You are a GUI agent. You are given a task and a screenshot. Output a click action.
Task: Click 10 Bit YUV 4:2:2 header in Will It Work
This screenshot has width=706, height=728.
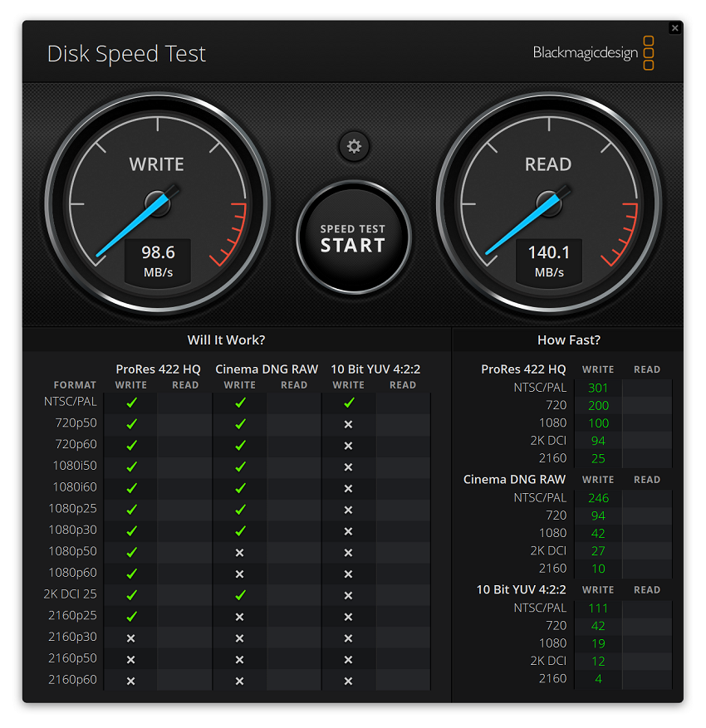coord(375,369)
